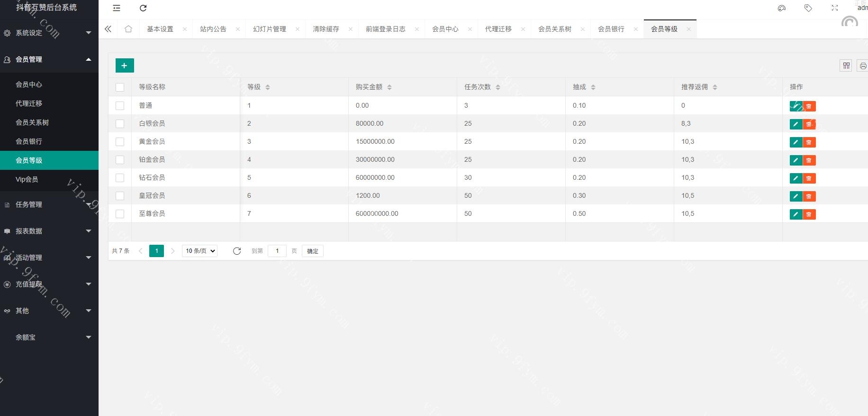Click the tag icon in header
Image resolution: width=868 pixels, height=416 pixels.
[x=808, y=8]
